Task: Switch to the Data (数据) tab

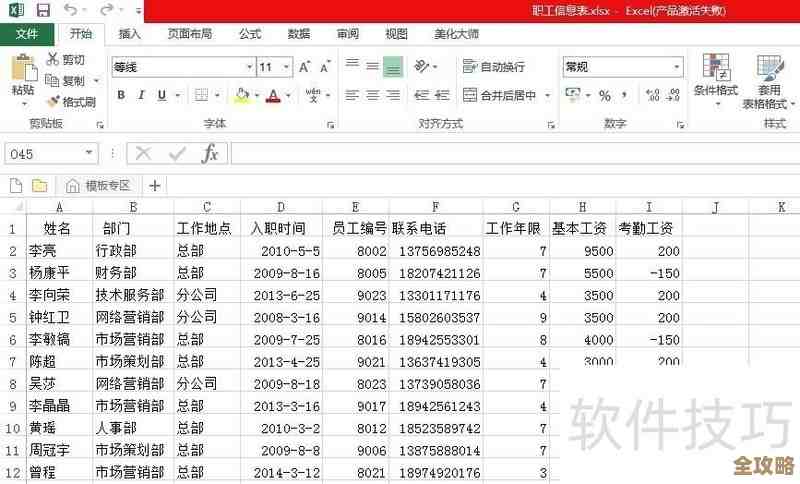Action: (298, 34)
